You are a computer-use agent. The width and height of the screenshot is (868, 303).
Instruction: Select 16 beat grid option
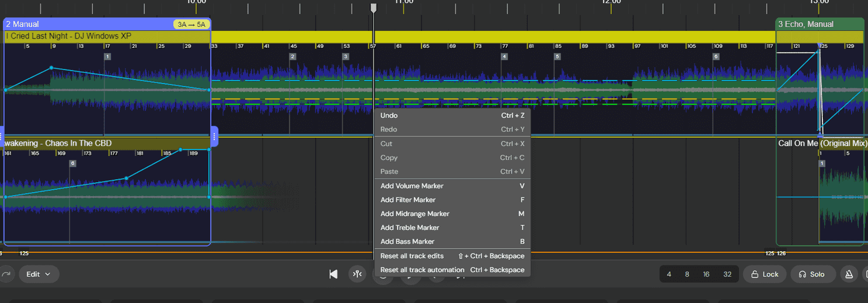pos(706,274)
